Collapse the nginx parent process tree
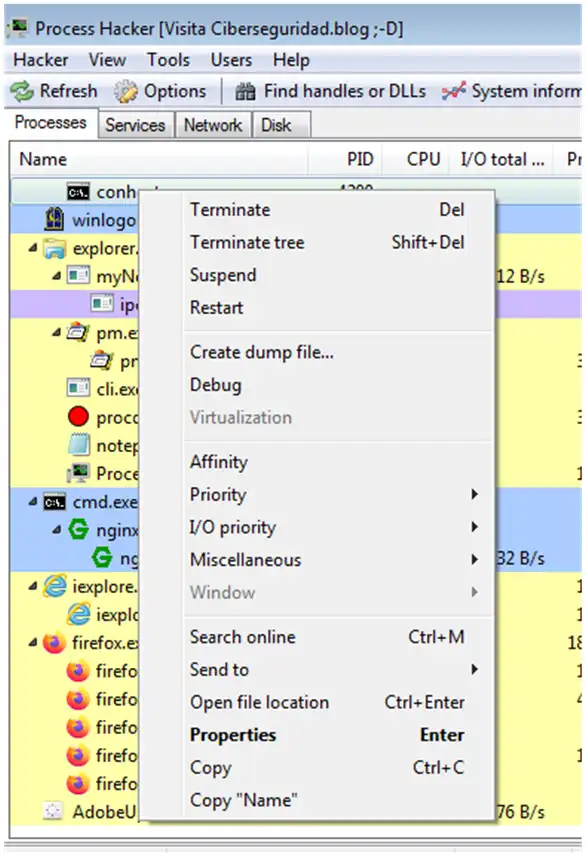586x853 pixels. click(x=57, y=529)
